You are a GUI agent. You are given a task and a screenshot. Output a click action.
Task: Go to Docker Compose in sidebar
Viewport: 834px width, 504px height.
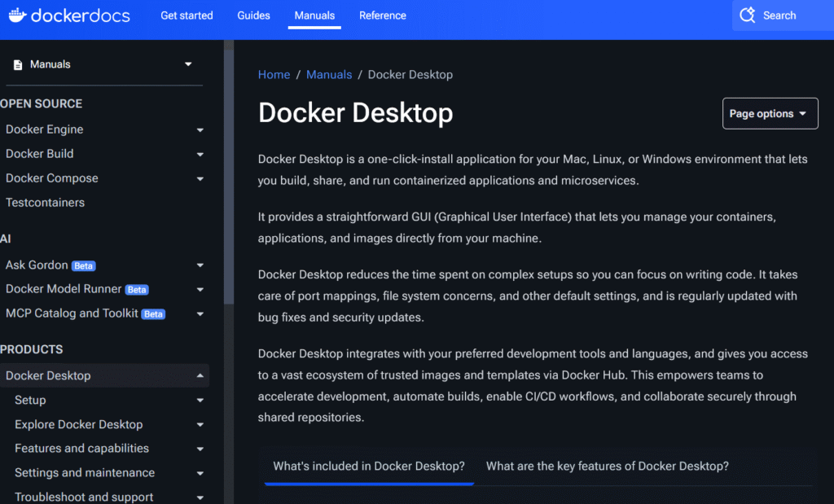(52, 178)
